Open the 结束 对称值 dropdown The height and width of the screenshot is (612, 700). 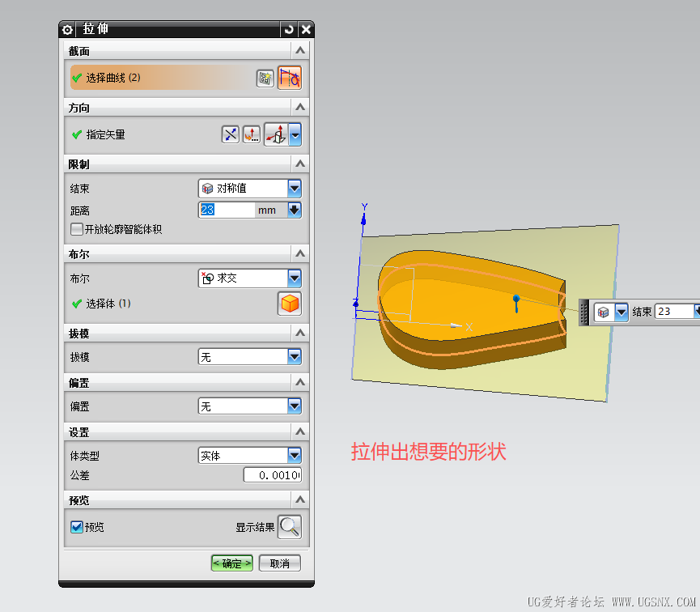point(249,188)
